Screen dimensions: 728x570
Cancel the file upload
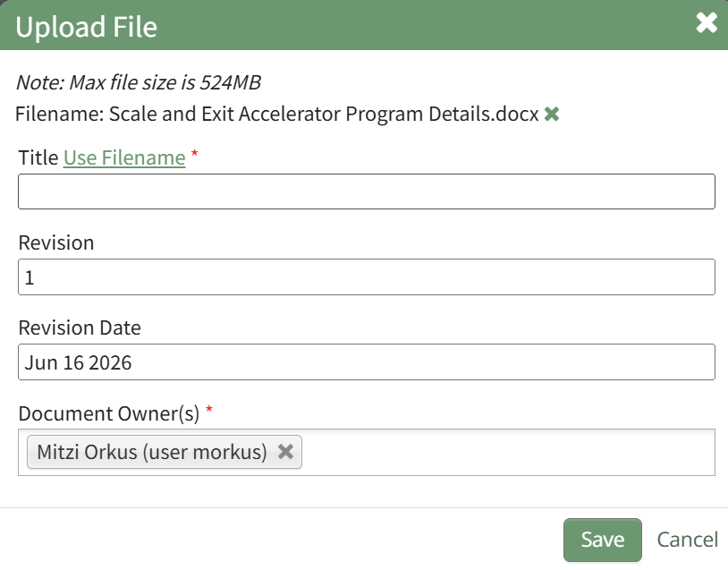point(687,540)
